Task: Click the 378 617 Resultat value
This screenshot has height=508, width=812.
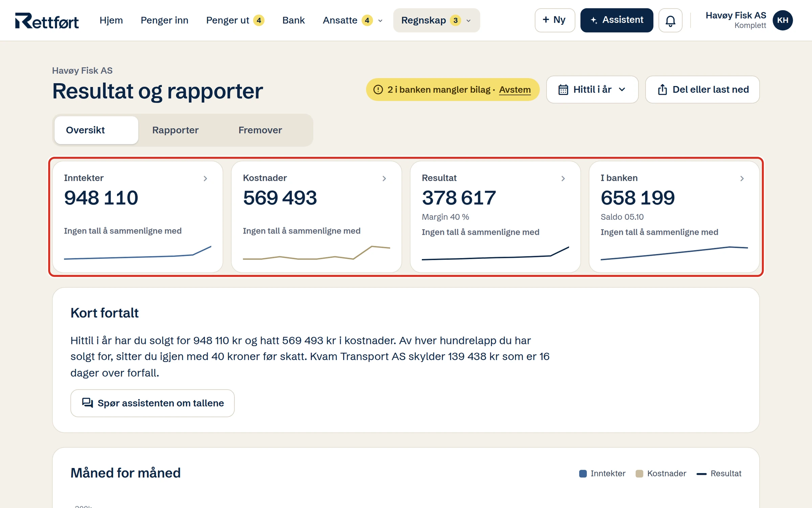Action: (x=459, y=198)
